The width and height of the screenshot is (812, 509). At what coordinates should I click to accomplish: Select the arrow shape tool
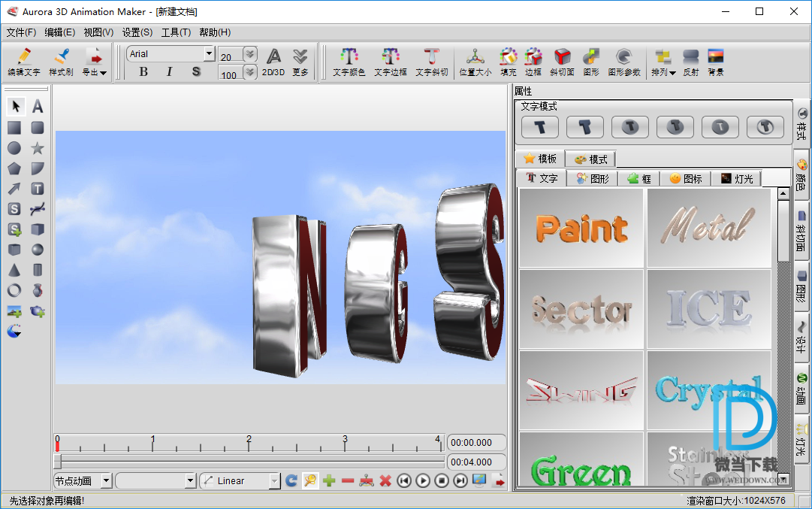14,189
